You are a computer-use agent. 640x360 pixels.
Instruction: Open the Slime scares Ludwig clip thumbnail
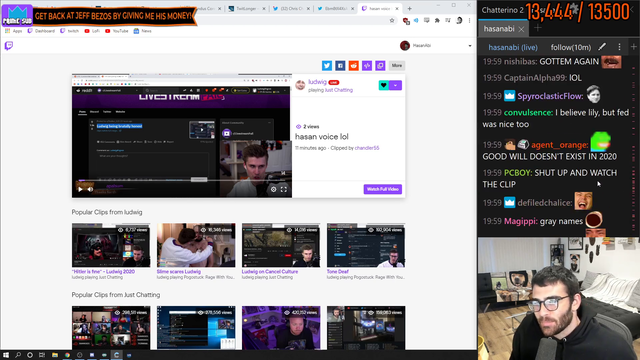(196, 245)
